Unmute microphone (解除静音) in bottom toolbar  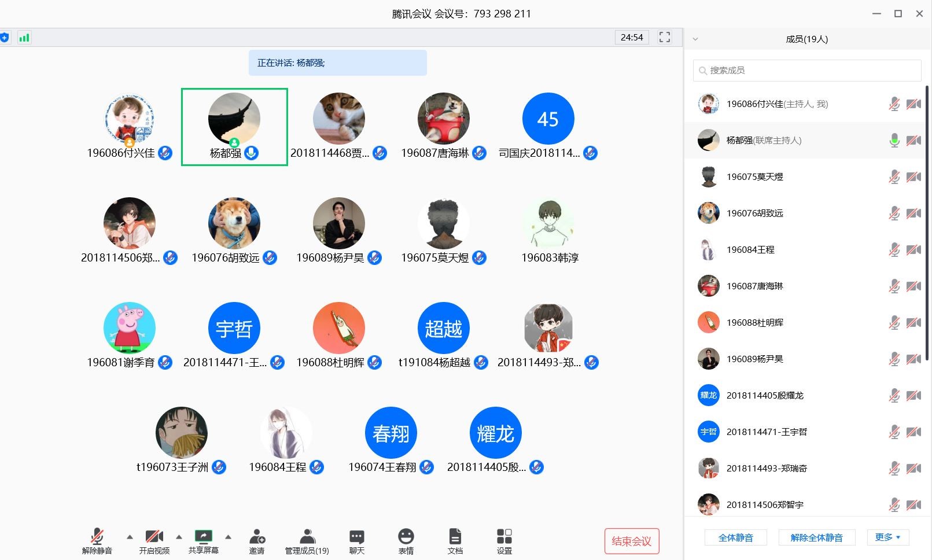[97, 537]
